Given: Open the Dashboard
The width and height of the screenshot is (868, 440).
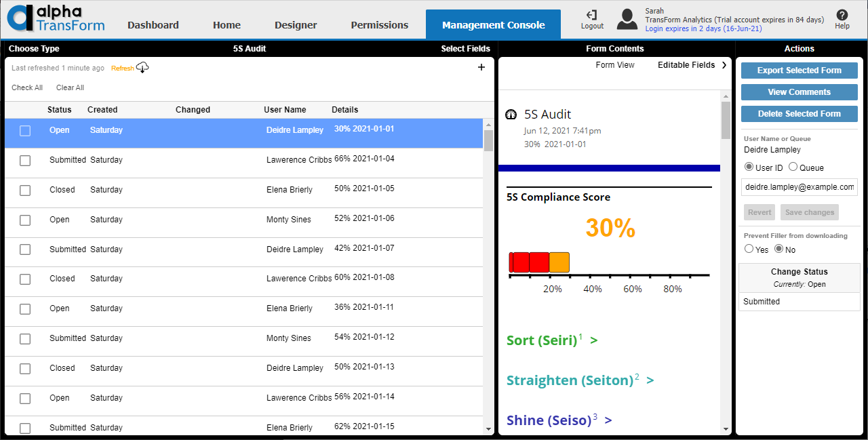Looking at the screenshot, I should tap(153, 24).
